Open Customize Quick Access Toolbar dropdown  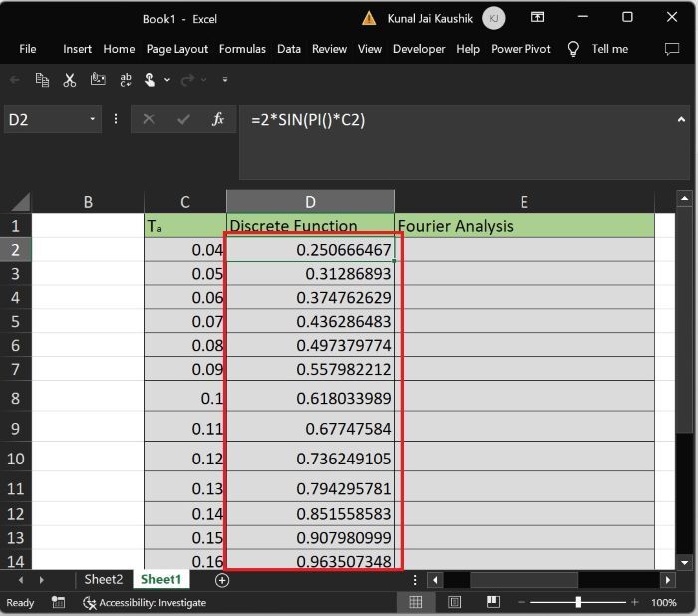225,80
